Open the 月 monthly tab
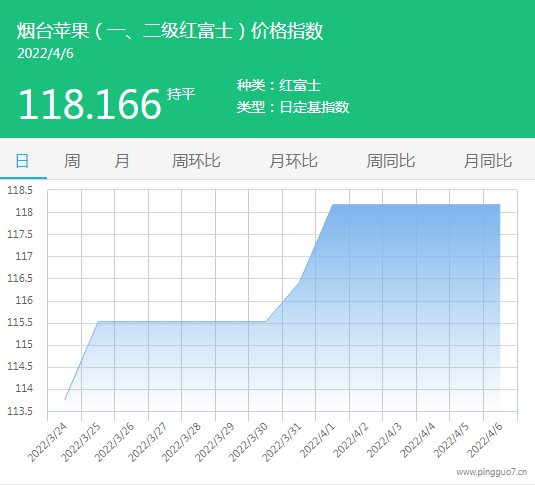The image size is (535, 485). click(122, 161)
